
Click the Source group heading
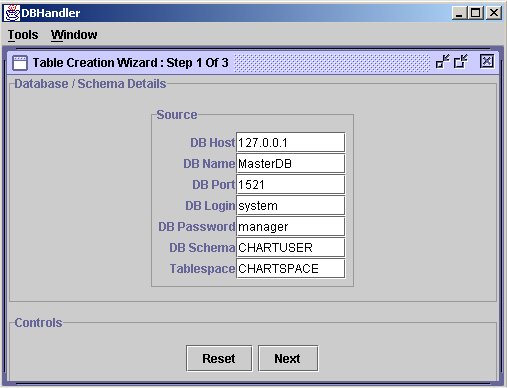(177, 115)
